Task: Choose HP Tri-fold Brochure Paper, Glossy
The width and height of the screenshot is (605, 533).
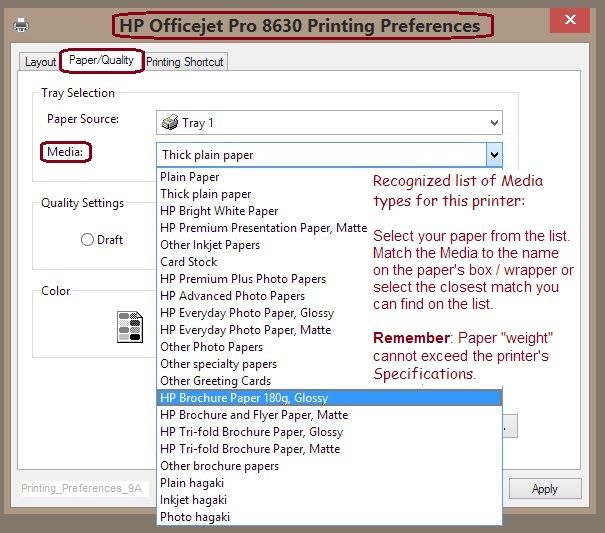Action: coord(330,432)
